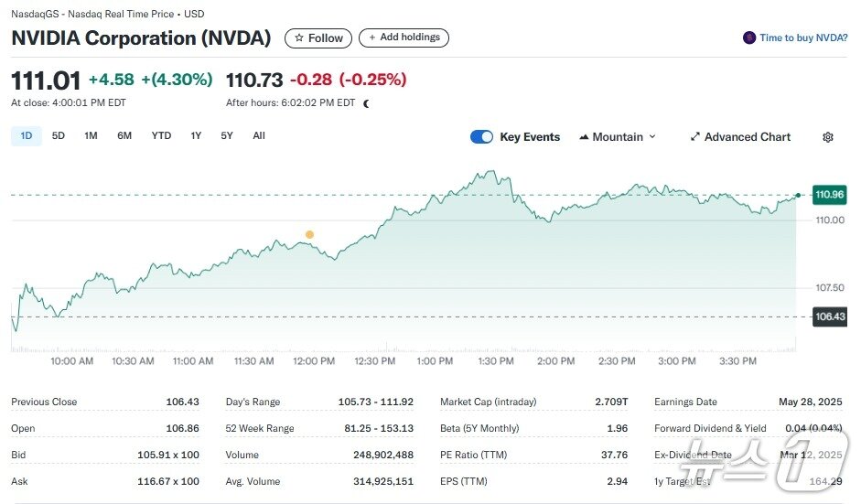Click the Bid value 105.91 x 100

[x=168, y=455]
